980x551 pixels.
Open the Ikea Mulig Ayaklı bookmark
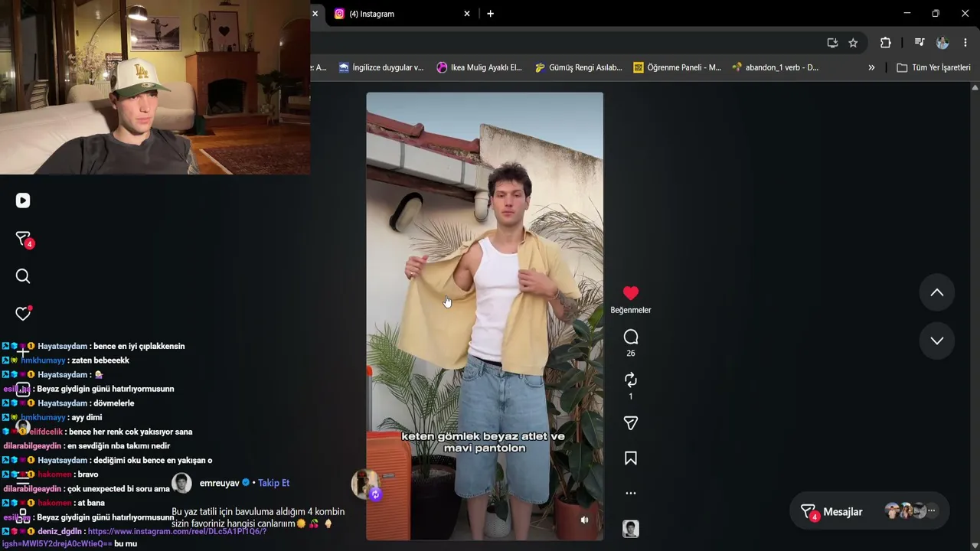(x=479, y=67)
